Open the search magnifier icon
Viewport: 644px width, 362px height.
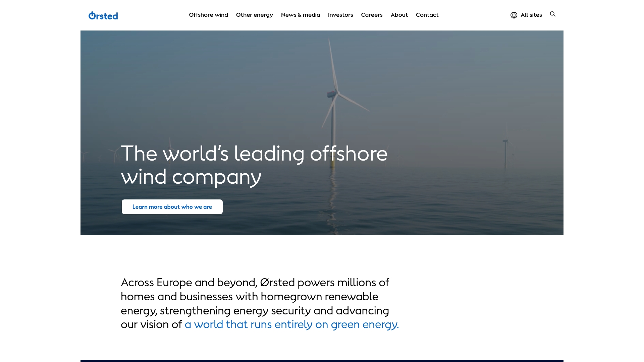553,14
